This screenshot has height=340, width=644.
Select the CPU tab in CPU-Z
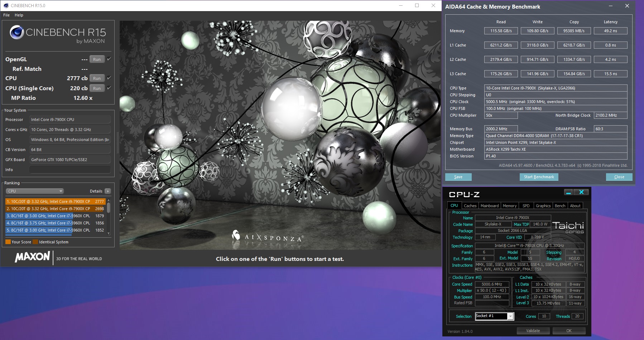point(454,205)
